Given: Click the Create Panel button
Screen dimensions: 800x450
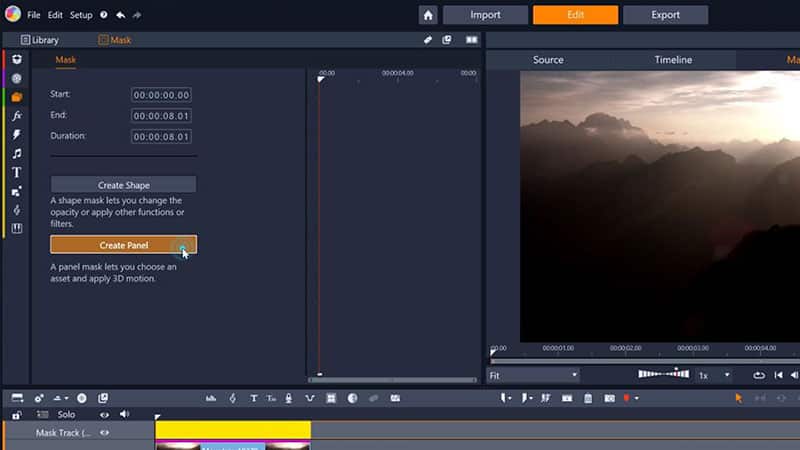Looking at the screenshot, I should 123,245.
